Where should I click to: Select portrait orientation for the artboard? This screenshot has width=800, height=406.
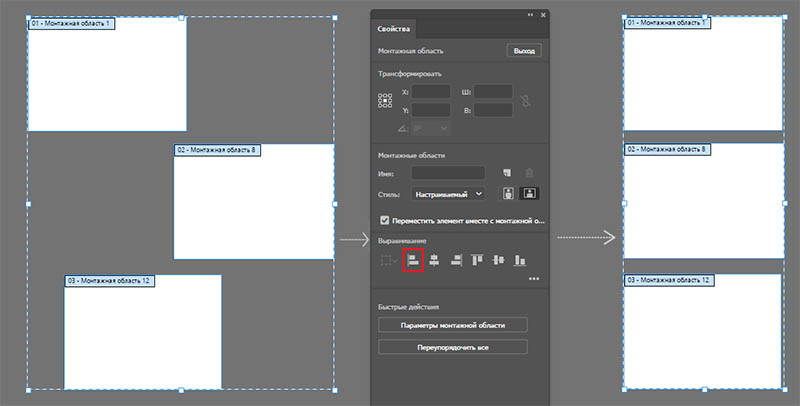click(508, 193)
